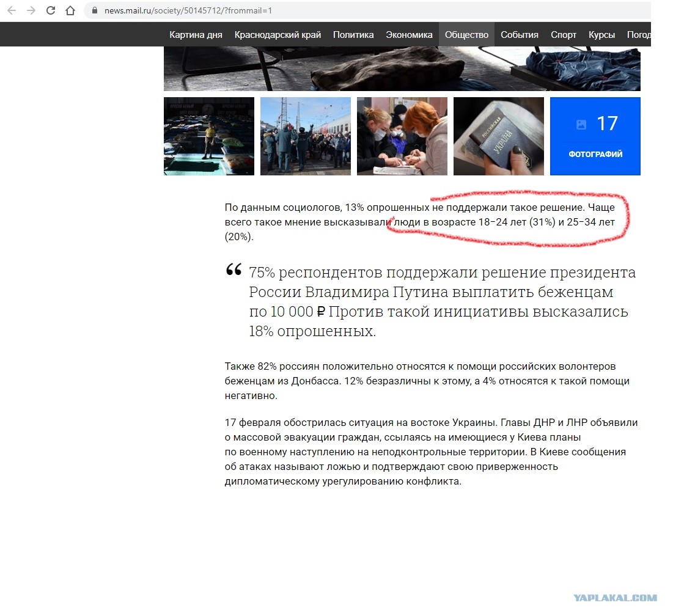Open the Спорт section
The height and width of the screenshot is (616, 673).
(564, 35)
